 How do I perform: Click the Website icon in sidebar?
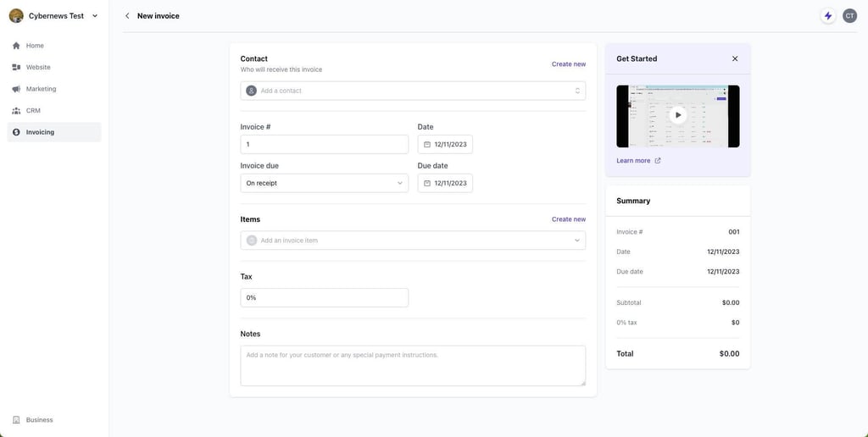(x=16, y=67)
